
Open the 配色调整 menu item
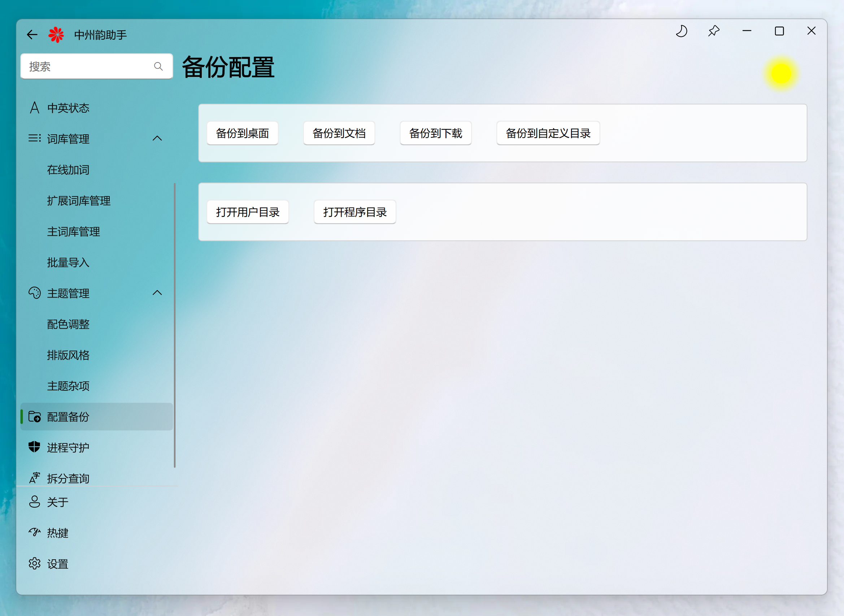pyautogui.click(x=68, y=324)
